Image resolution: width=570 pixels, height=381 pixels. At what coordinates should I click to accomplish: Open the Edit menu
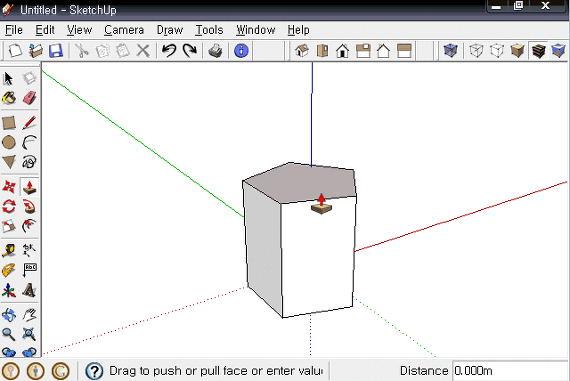tap(45, 30)
